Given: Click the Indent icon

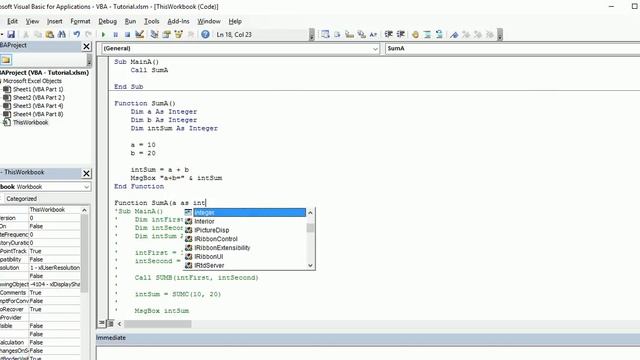Looking at the screenshot, I should 389,35.
